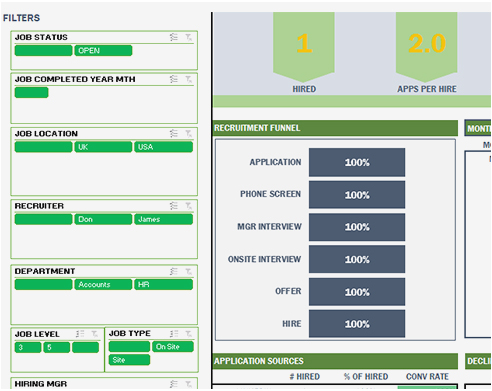Enable multi-select in Job Type slicer
This screenshot has width=492, height=391.
(x=174, y=333)
